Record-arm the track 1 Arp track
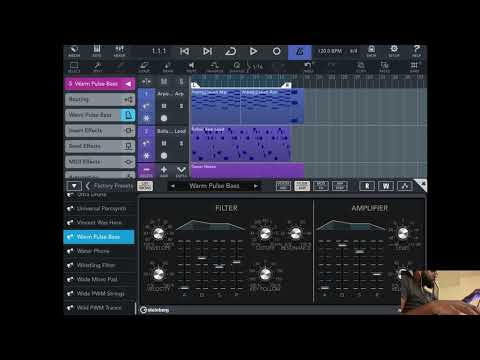The image size is (480, 360). (164, 118)
